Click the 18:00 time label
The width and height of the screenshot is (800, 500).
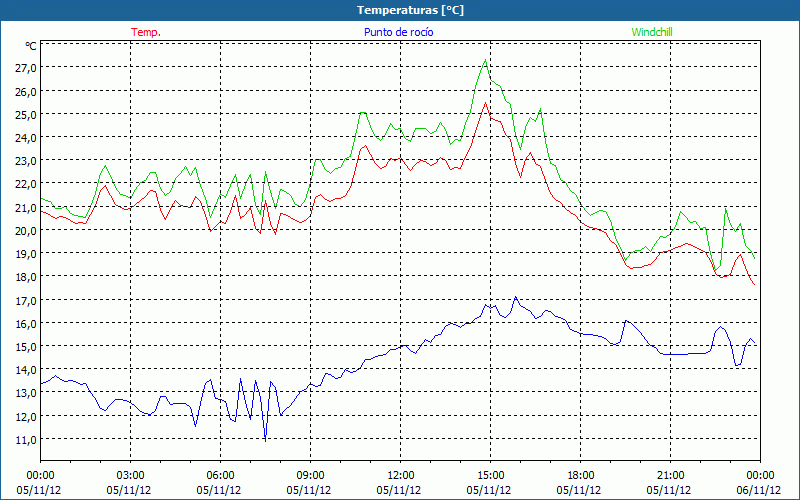(580, 476)
